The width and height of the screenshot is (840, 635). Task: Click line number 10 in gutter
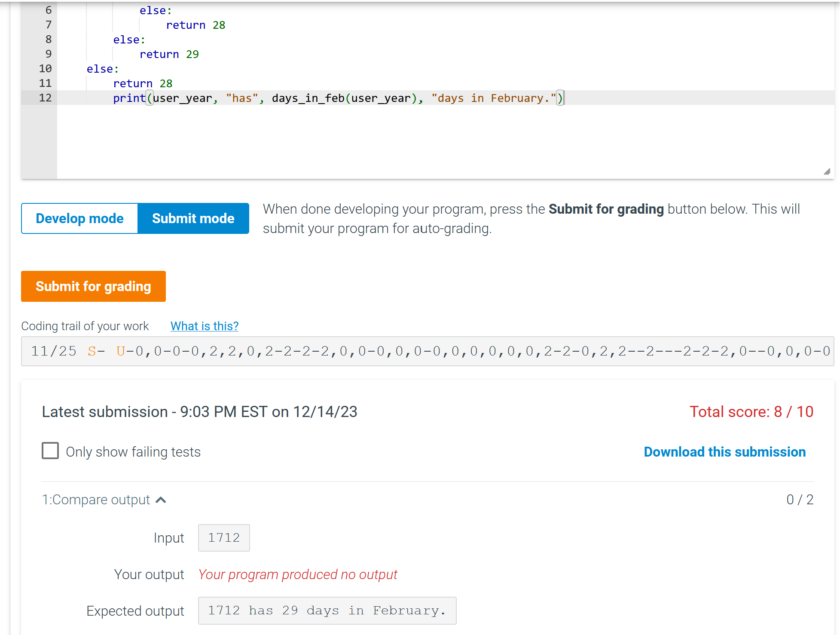[45, 68]
